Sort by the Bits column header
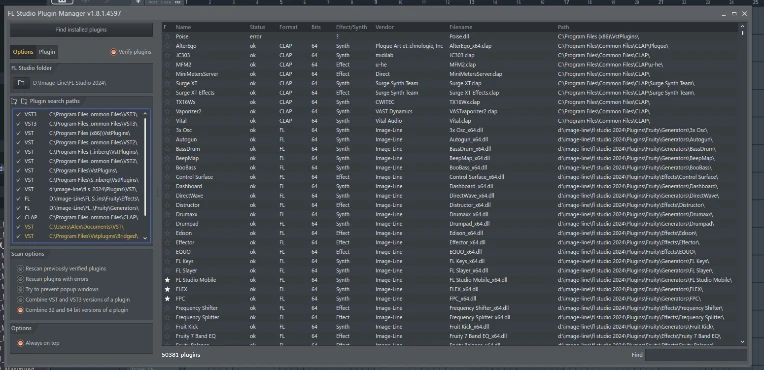 point(316,27)
